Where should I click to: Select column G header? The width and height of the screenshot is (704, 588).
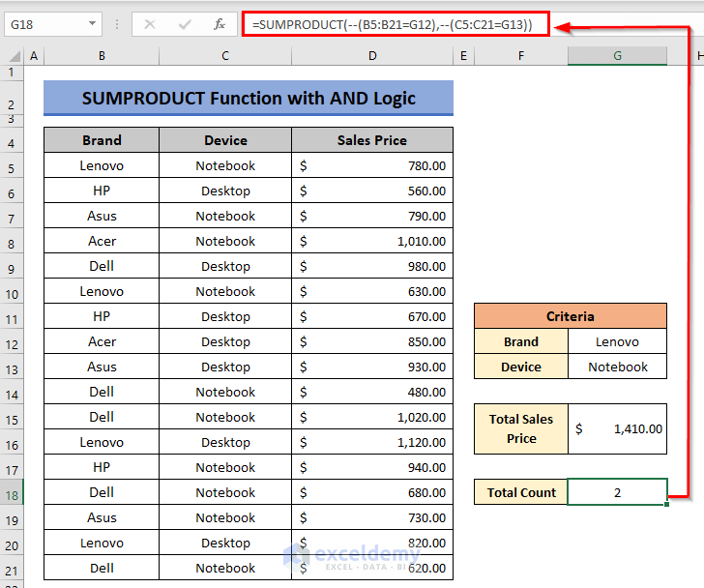pos(617,56)
